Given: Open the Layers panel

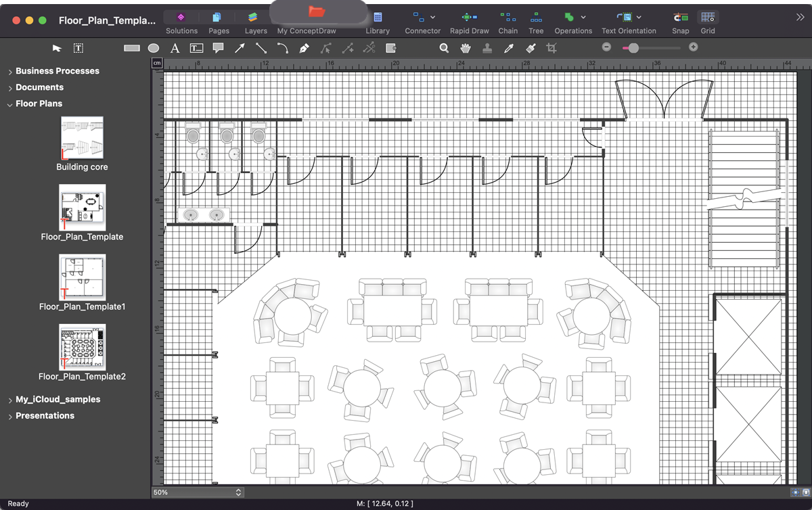Looking at the screenshot, I should point(256,22).
